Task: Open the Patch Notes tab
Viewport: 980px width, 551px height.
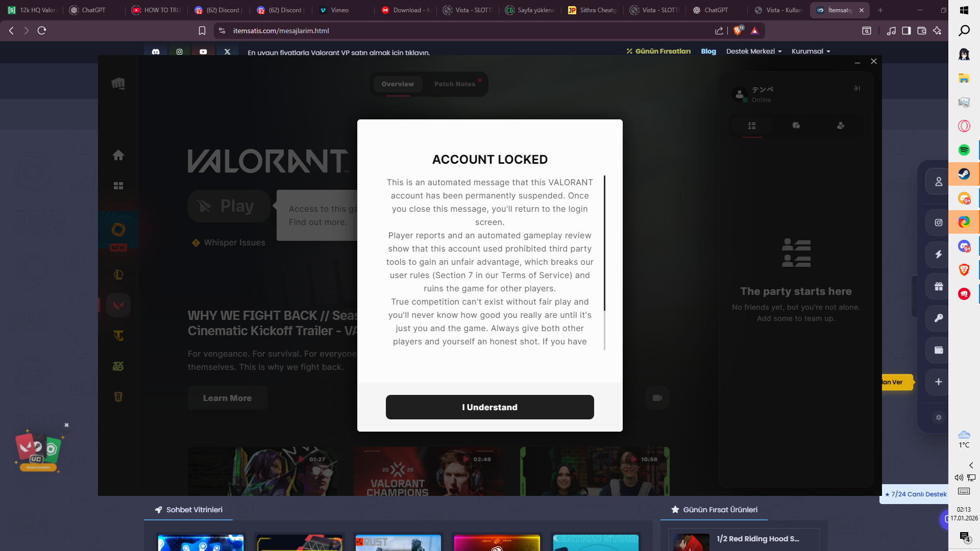Action: click(455, 84)
